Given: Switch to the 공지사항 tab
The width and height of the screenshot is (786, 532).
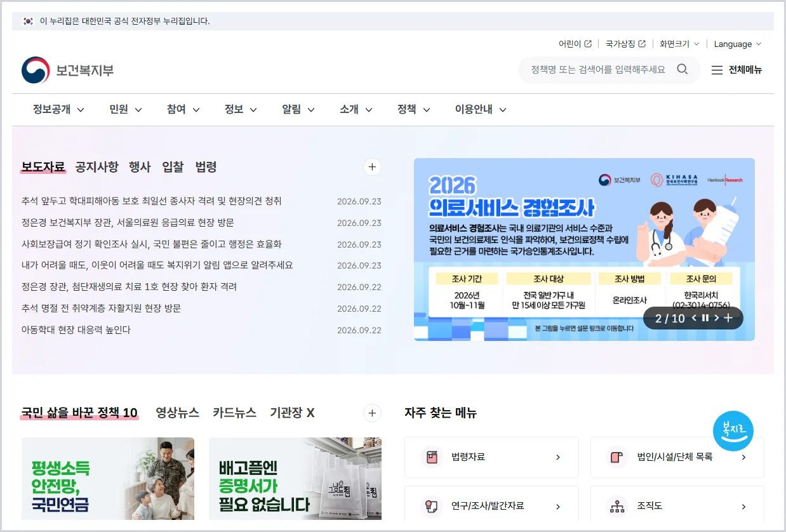Looking at the screenshot, I should click(x=97, y=167).
